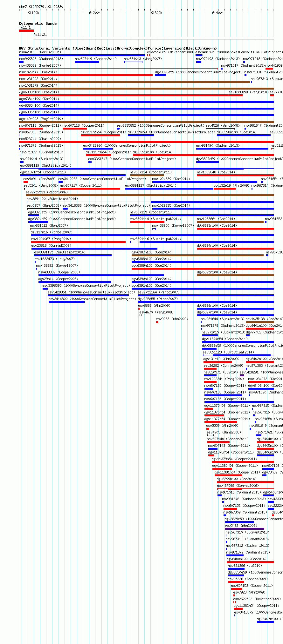Click the nsv820571 (Ju2010) variant label
Screen dimensions: 283x644
point(221,372)
